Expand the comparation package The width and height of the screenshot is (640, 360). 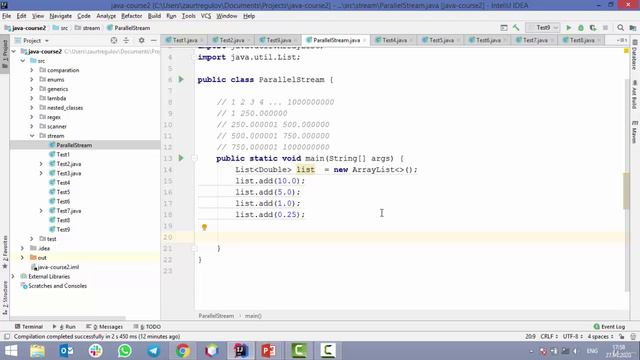pos(32,70)
